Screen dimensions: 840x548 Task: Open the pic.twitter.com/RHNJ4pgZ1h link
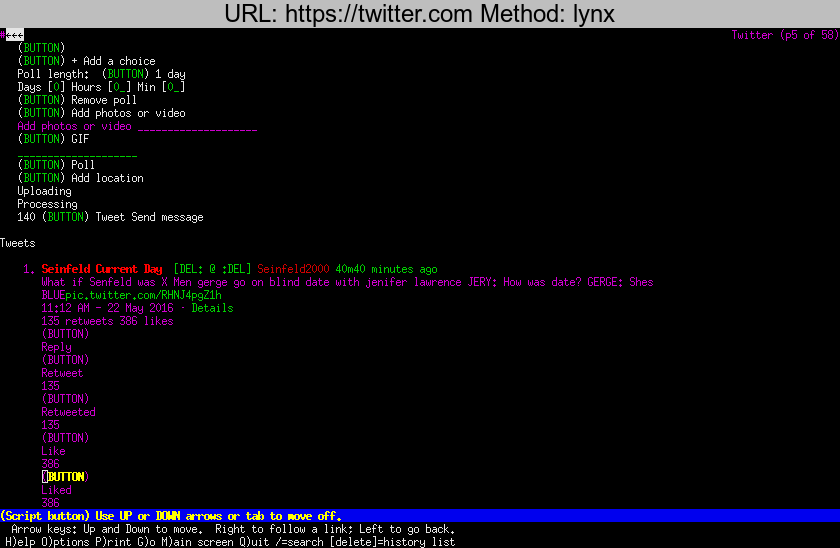click(144, 295)
